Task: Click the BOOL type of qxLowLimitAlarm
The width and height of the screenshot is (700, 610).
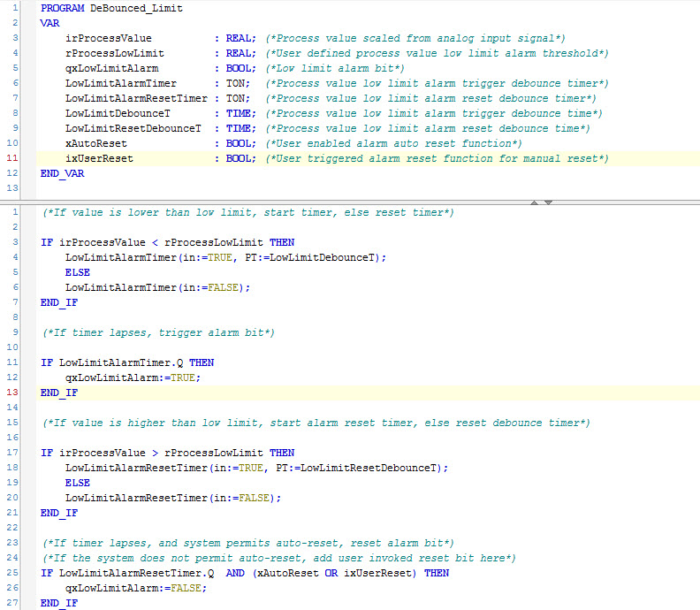Action: [x=240, y=68]
